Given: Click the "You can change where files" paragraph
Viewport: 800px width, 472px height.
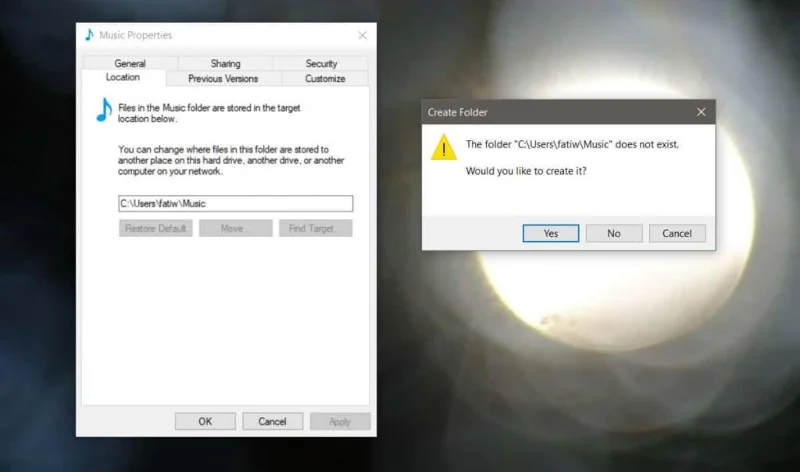Looking at the screenshot, I should coord(231,160).
